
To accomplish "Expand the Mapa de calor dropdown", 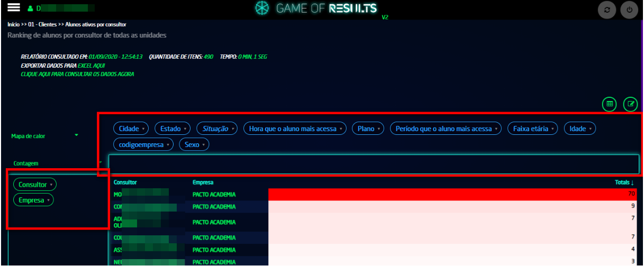I will point(77,135).
